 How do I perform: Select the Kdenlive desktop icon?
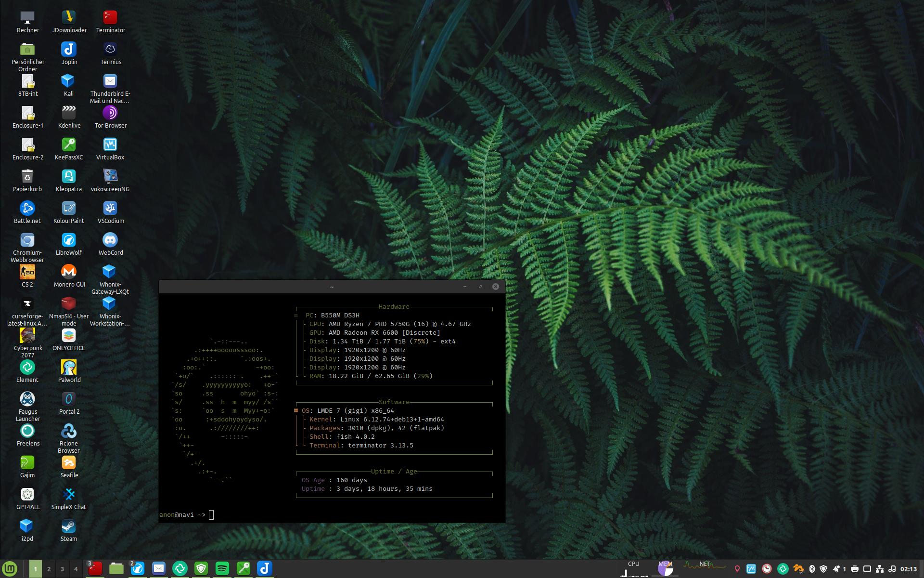pyautogui.click(x=69, y=113)
